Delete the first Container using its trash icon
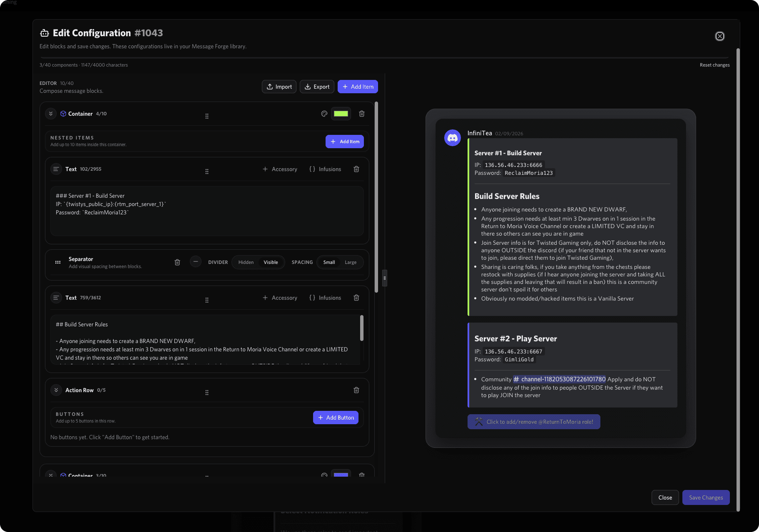This screenshot has height=532, width=759. pos(361,113)
